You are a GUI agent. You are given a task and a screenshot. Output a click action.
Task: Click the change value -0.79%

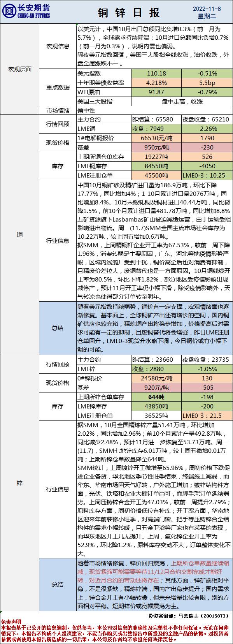tap(207, 92)
